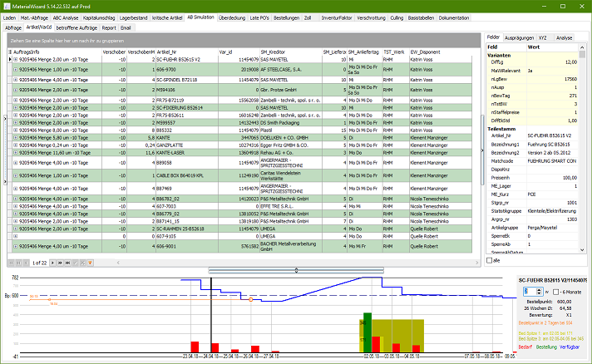Go to first record in grid navigator
Image resolution: width=592 pixels, height=364 pixels.
[11, 263]
